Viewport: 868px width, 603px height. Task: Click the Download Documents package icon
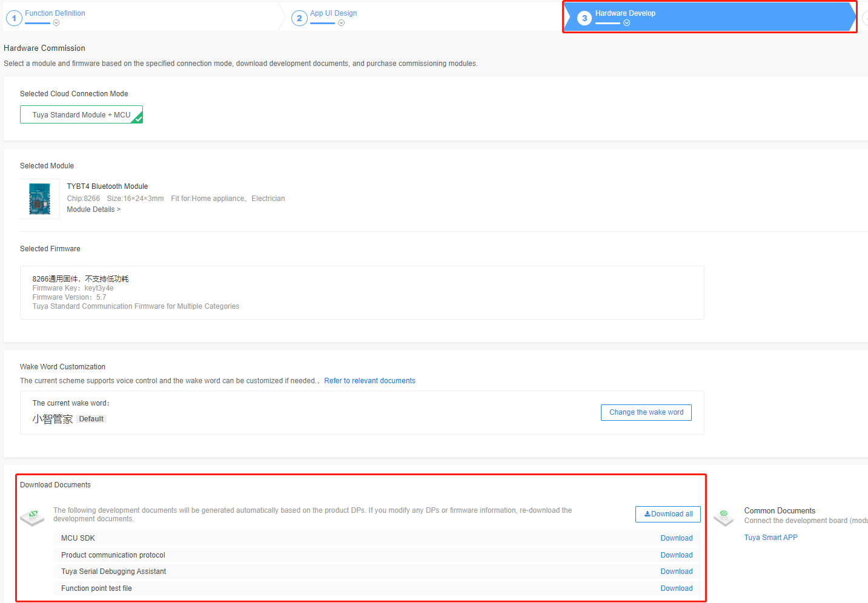pos(32,516)
